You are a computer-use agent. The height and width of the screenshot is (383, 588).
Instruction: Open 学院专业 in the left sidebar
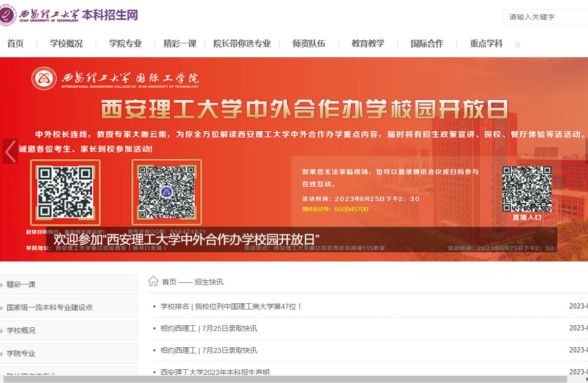coord(69,353)
